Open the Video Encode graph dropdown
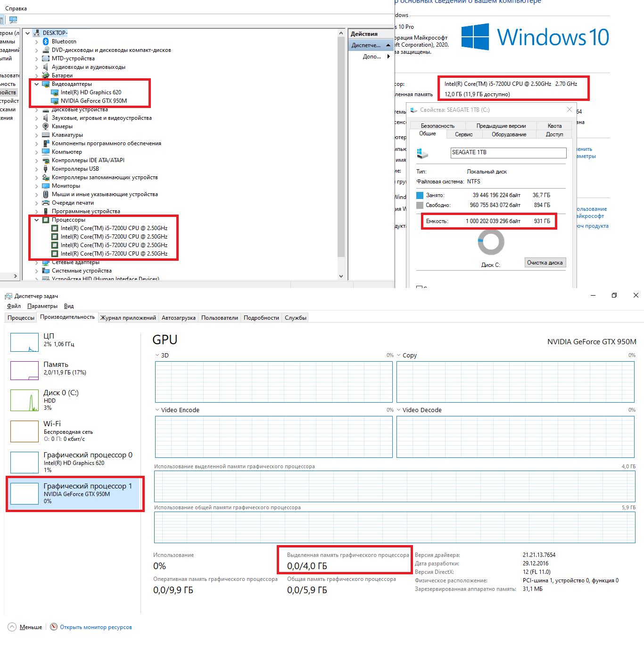Viewport: 644px width, 646px height. tap(157, 410)
